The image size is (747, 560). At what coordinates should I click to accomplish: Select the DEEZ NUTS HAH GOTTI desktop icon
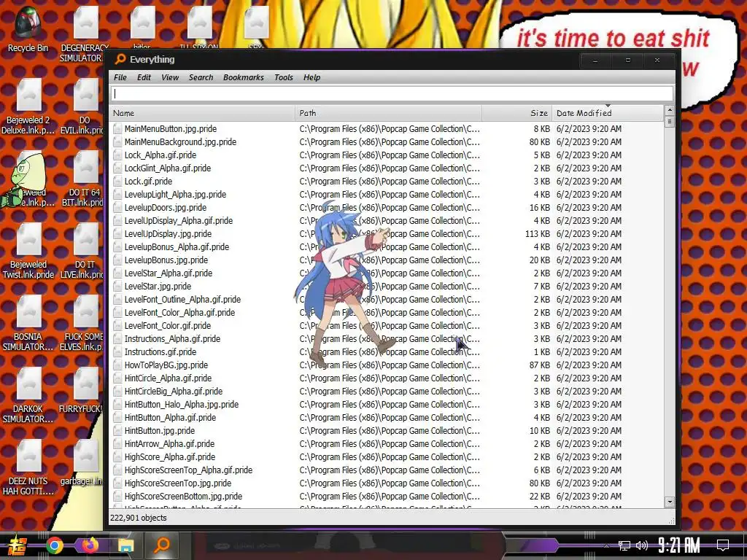tap(28, 468)
